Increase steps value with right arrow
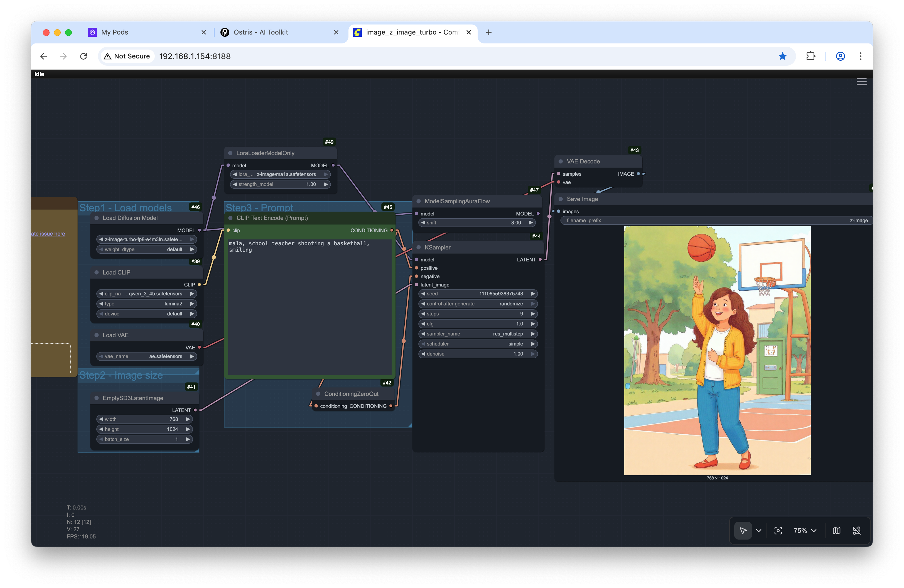The image size is (904, 588). [x=532, y=314]
